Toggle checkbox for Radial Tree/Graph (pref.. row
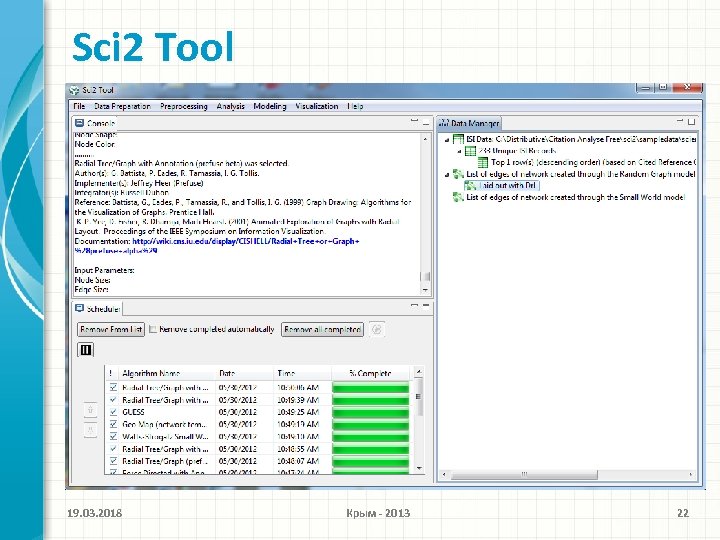The width and height of the screenshot is (720, 540). point(113,461)
